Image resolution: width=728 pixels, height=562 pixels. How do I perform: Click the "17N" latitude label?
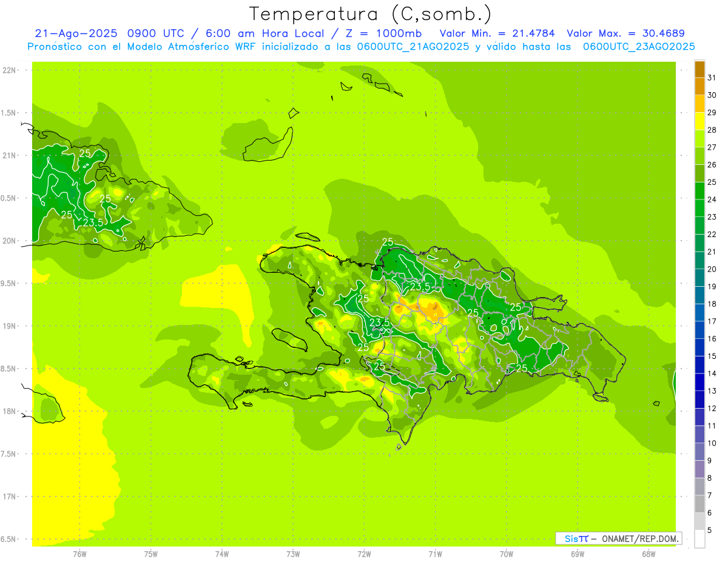pyautogui.click(x=9, y=497)
